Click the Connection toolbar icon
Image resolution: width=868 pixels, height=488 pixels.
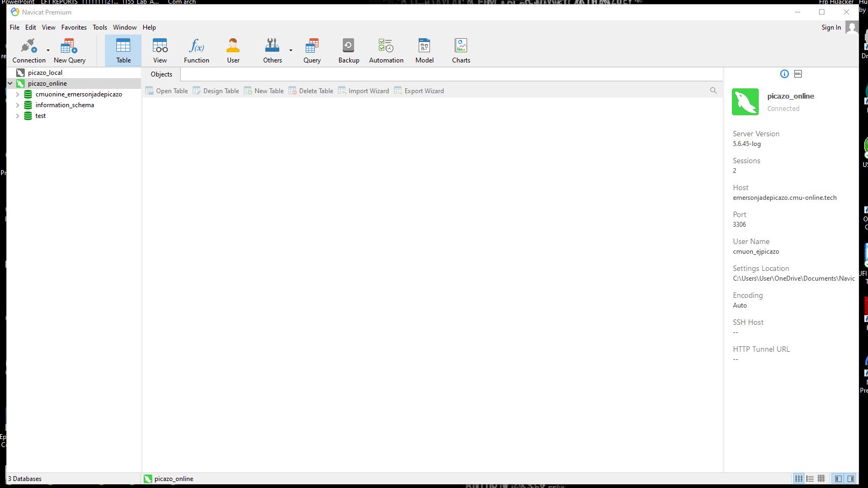(28, 51)
